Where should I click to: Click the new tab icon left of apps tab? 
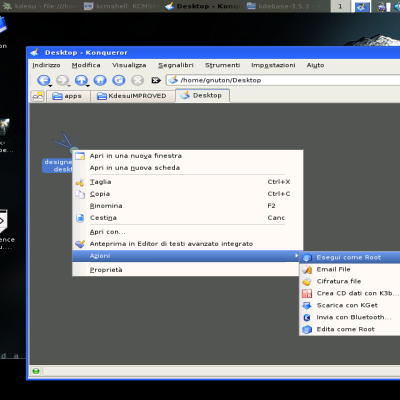pos(38,96)
